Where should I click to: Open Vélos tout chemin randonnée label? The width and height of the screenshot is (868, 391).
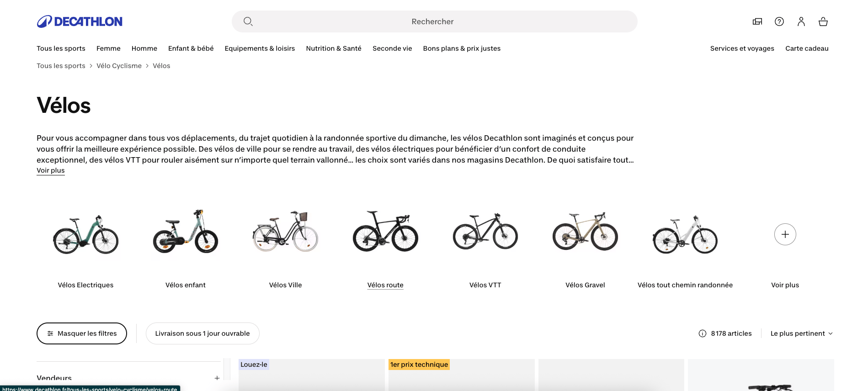[685, 285]
